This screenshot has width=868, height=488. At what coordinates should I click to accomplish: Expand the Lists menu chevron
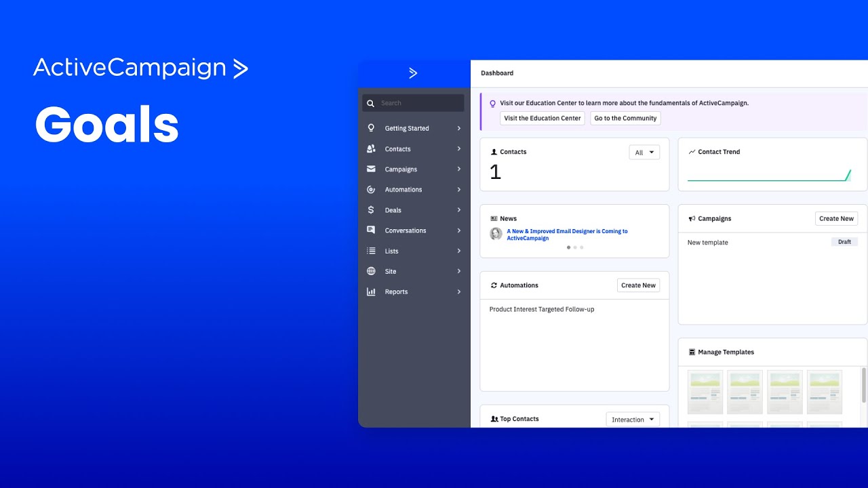(x=459, y=251)
